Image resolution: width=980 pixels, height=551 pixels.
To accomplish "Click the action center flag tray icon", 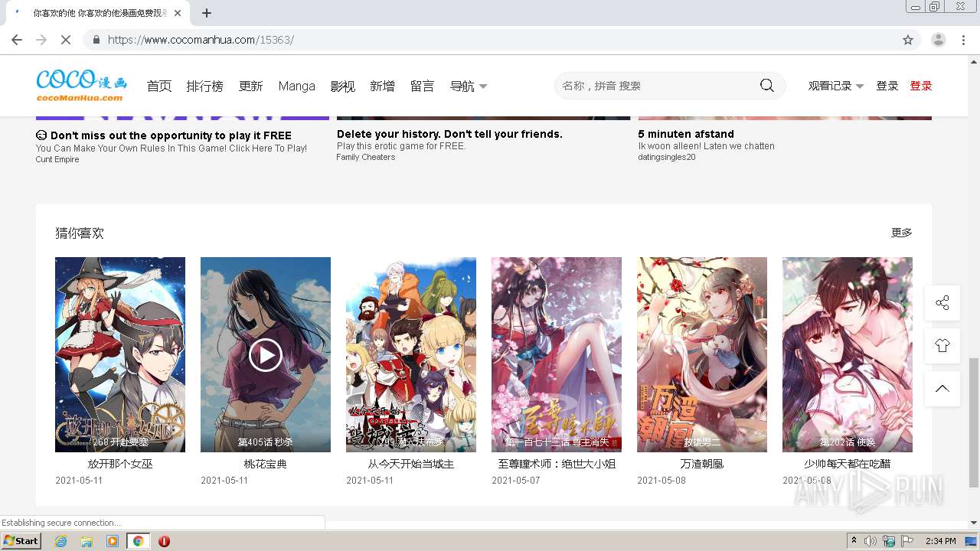I will 907,541.
